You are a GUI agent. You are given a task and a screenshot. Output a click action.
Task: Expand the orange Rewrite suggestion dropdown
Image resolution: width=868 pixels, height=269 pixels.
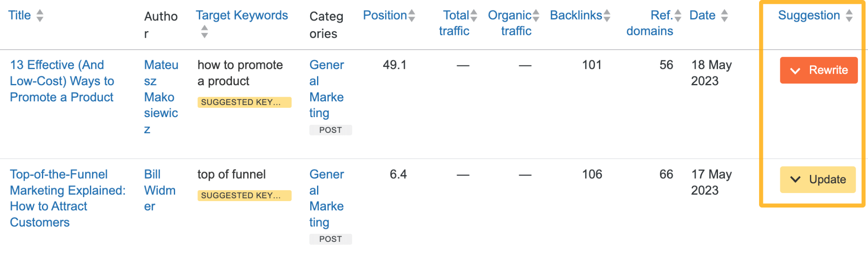818,70
